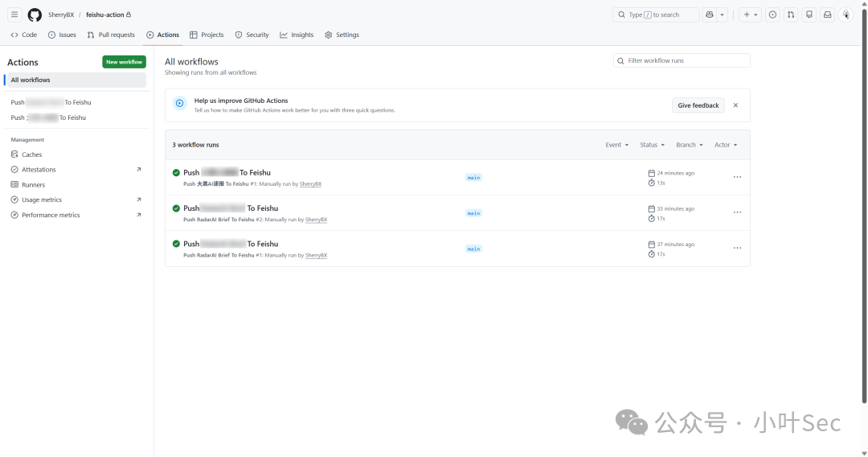
Task: Switch to the Insights tab
Action: tap(297, 35)
